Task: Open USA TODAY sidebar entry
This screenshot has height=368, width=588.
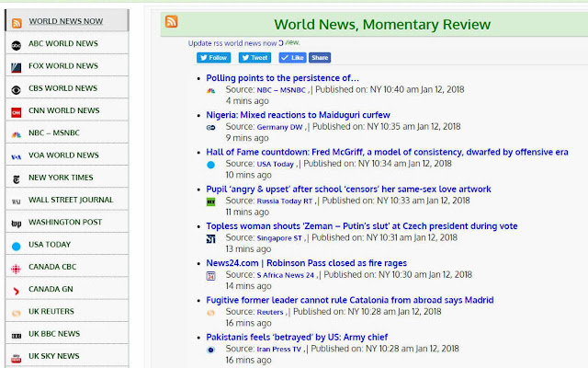Action: [x=50, y=245]
